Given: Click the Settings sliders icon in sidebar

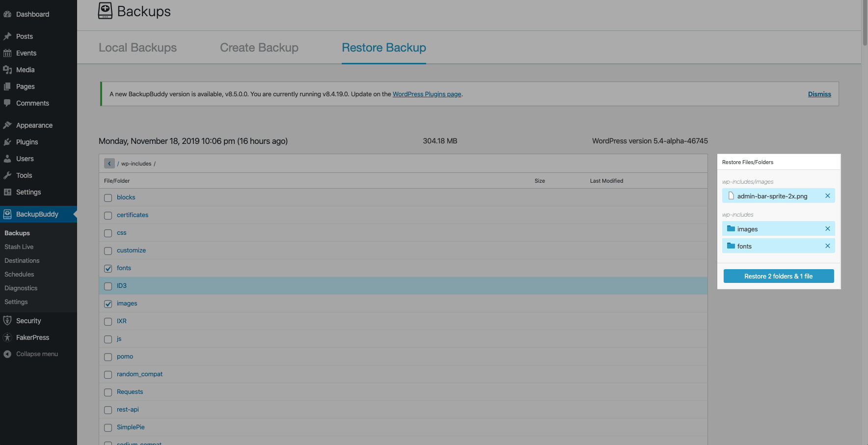Looking at the screenshot, I should 7,192.
